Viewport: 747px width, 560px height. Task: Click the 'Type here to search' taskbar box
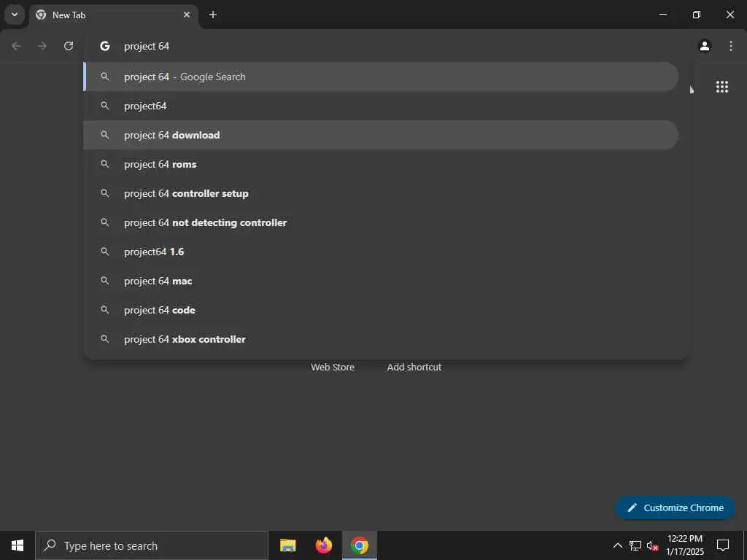pos(152,545)
